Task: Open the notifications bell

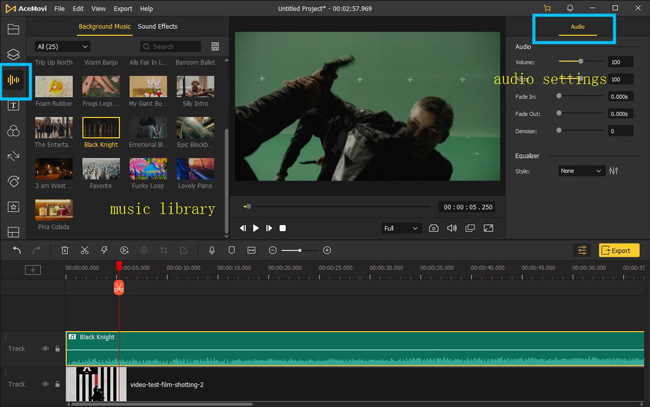Action: (570, 8)
